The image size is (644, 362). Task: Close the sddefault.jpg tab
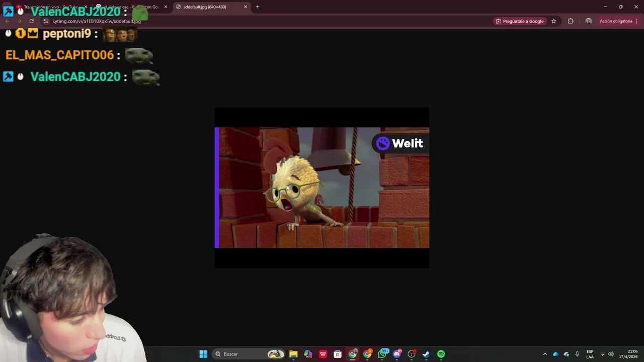click(x=246, y=7)
